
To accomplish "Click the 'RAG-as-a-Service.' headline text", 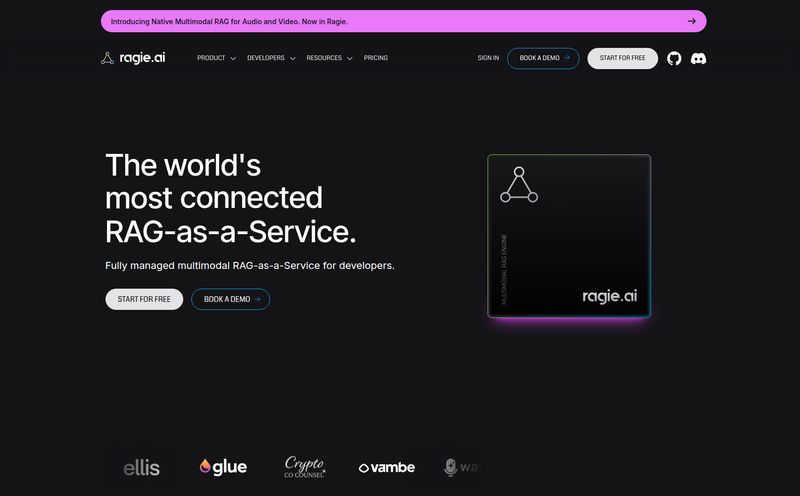I will pyautogui.click(x=231, y=232).
